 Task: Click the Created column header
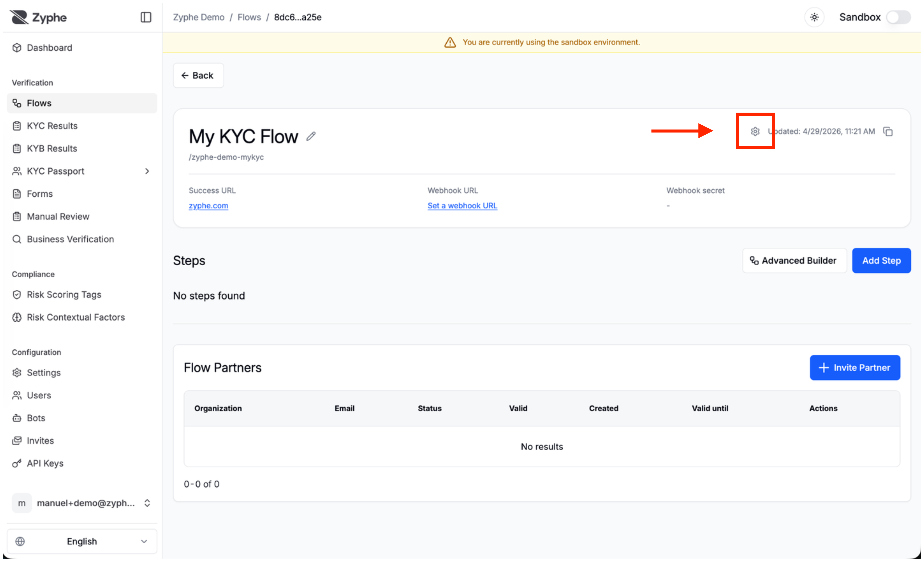603,408
